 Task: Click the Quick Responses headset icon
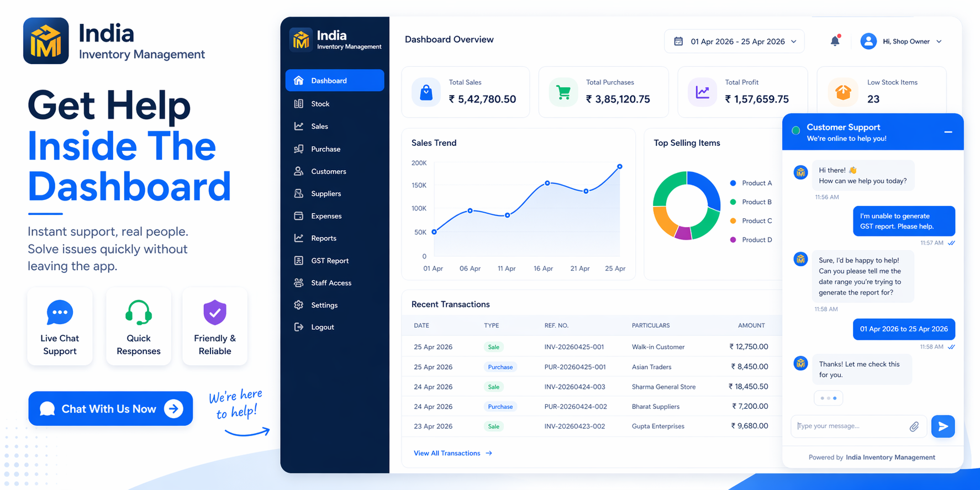click(139, 313)
